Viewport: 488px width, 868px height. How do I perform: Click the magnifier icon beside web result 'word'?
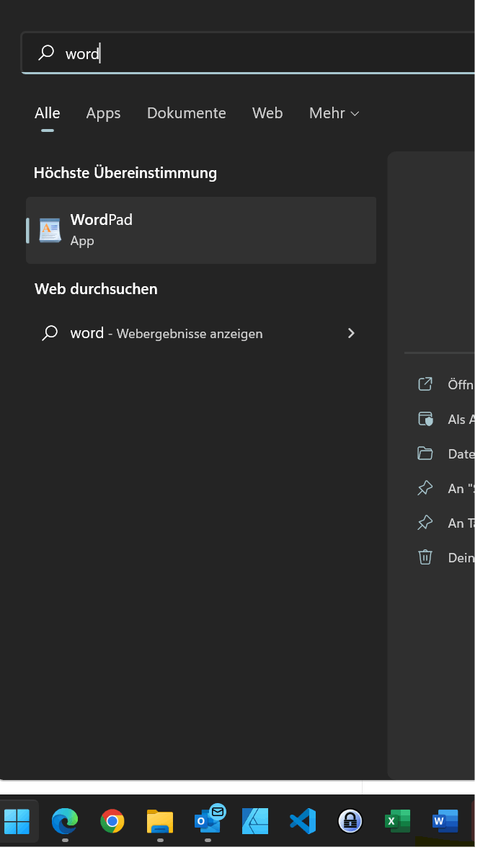point(50,333)
